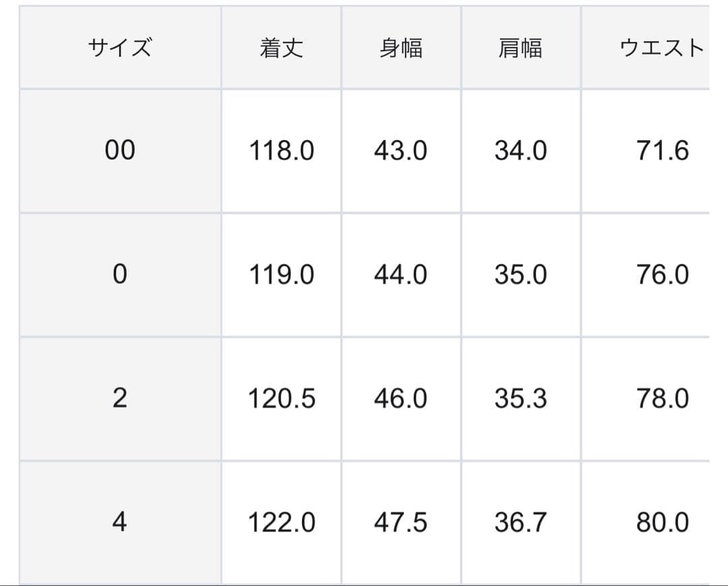Click the 35.3 shoulder width cell
The height and width of the screenshot is (586, 728).
pyautogui.click(x=520, y=399)
